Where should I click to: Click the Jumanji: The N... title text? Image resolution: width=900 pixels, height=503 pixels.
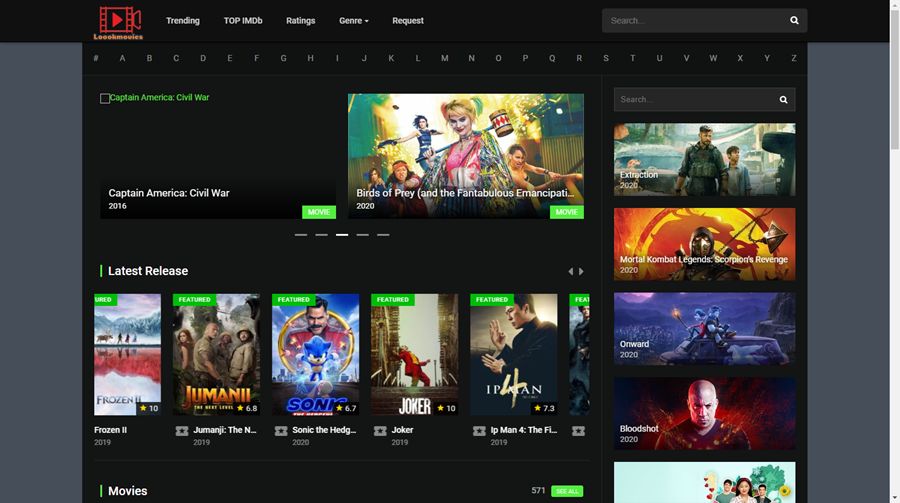pos(225,430)
